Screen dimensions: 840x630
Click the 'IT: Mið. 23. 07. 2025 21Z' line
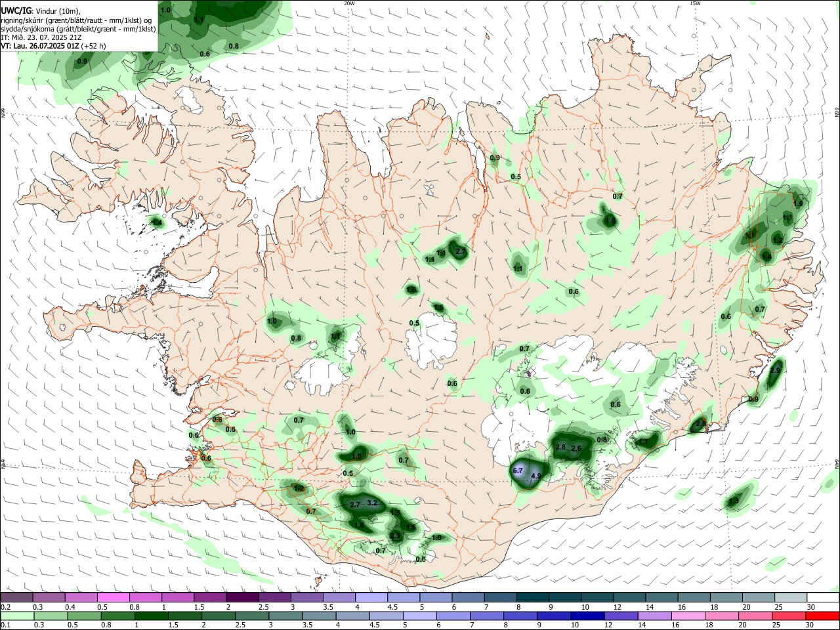tap(41, 37)
